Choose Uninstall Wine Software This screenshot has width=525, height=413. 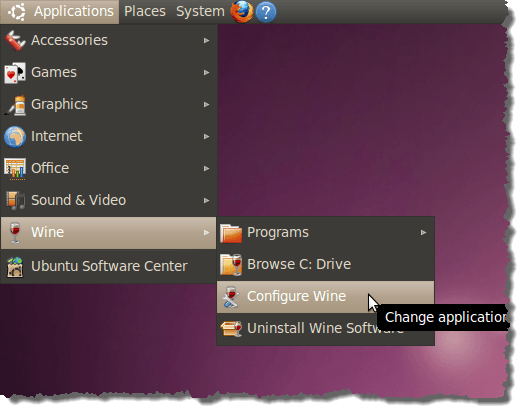click(x=325, y=329)
